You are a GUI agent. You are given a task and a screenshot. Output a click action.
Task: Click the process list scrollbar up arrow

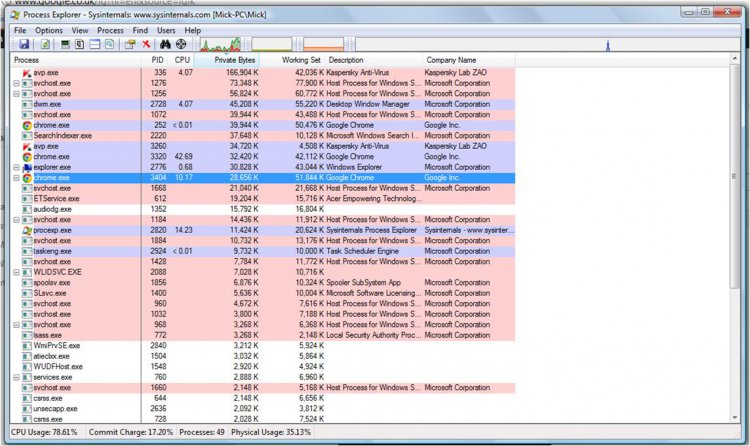click(x=735, y=58)
